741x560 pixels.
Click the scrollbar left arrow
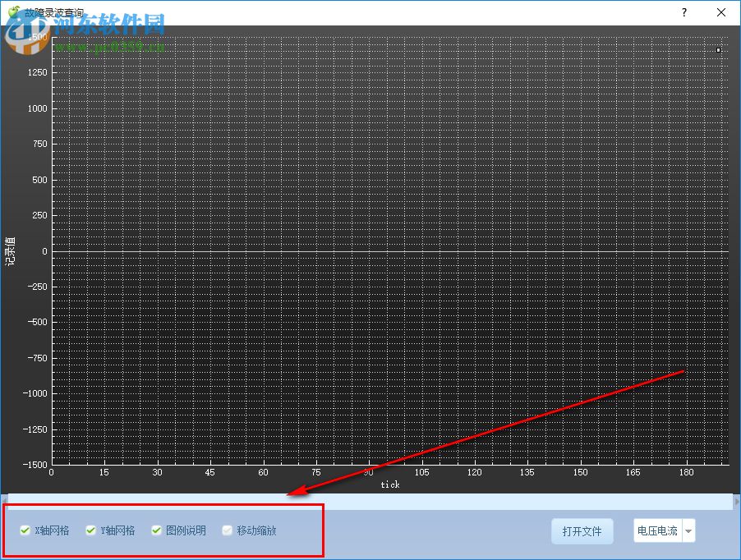point(4,502)
